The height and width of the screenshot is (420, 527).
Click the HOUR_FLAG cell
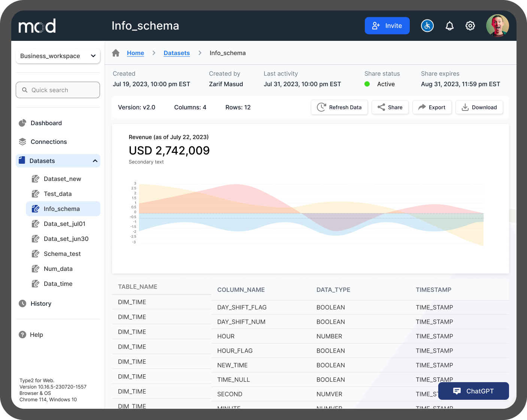235,351
